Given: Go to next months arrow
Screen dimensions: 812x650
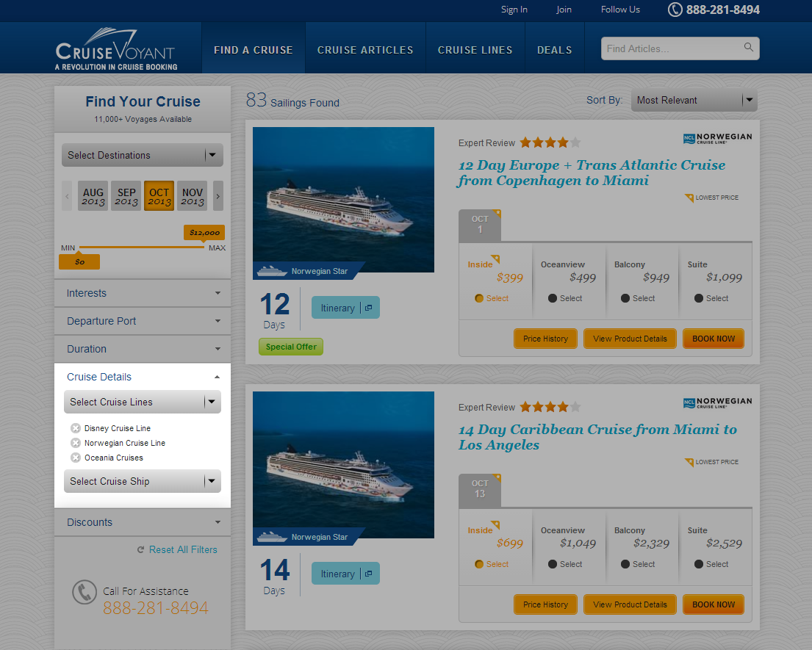Looking at the screenshot, I should tap(218, 195).
